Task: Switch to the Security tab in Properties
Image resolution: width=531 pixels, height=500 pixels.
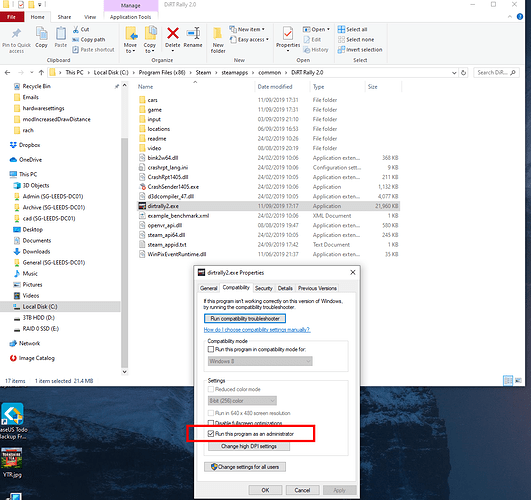Action: coord(263,288)
